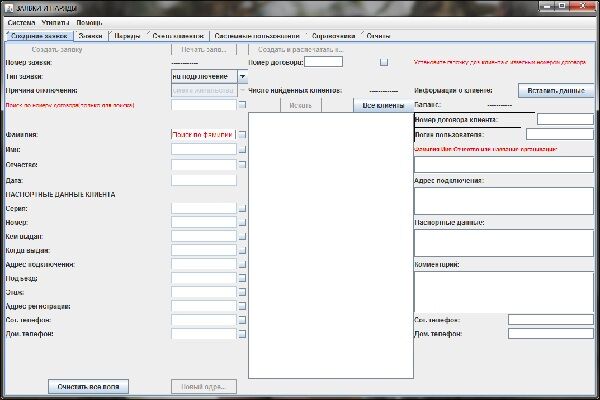Switch to the Счета клиентов tab
The height and width of the screenshot is (400, 600).
[178, 36]
